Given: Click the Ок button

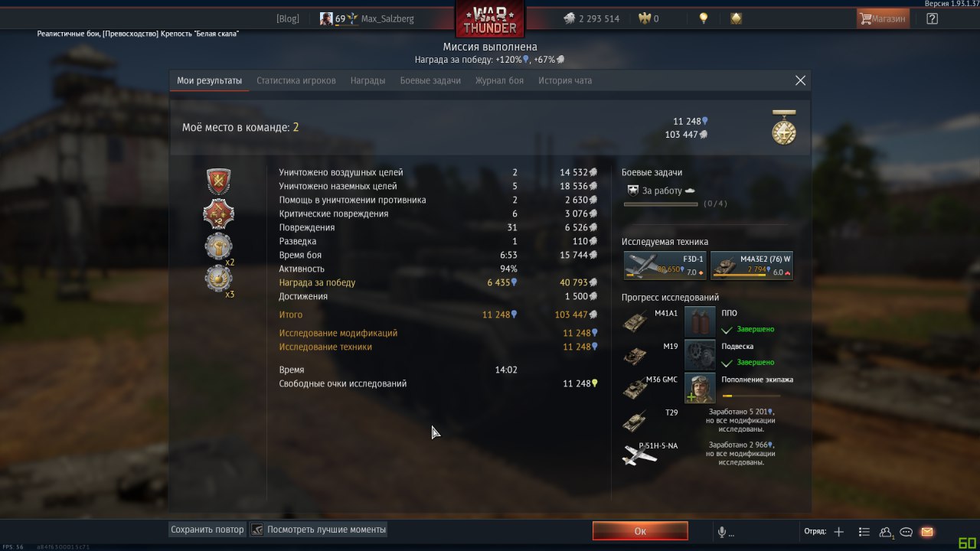Looking at the screenshot, I should pos(640,530).
